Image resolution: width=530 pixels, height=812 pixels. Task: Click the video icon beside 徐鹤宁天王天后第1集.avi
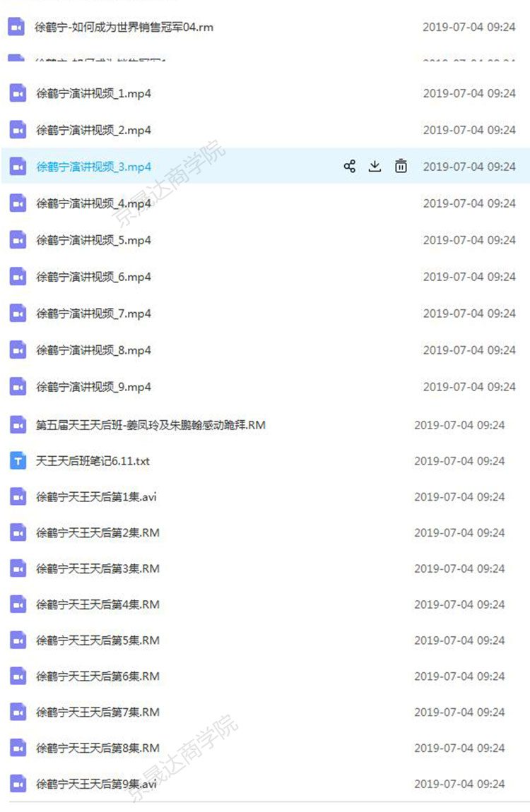(x=18, y=497)
